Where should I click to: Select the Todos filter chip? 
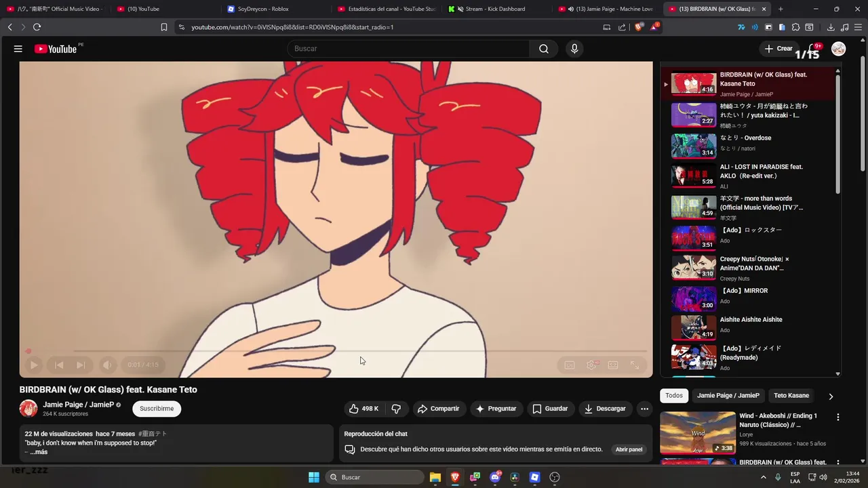(674, 395)
